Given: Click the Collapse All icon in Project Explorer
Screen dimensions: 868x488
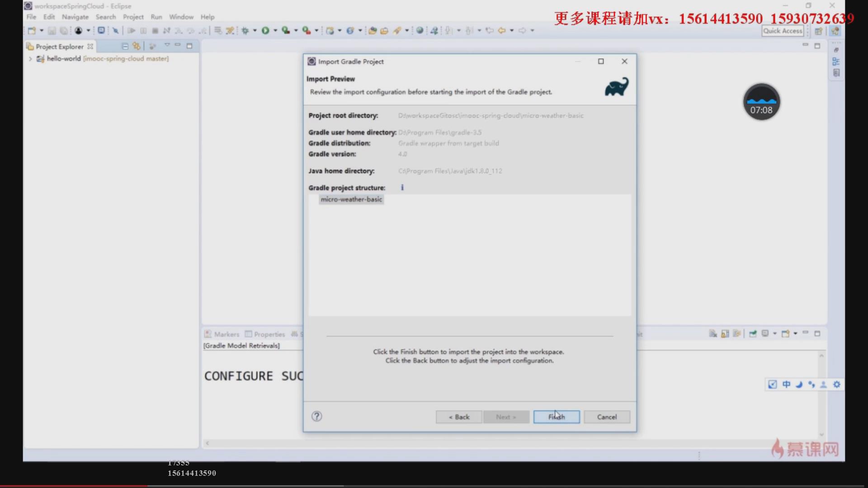Looking at the screenshot, I should pyautogui.click(x=125, y=46).
